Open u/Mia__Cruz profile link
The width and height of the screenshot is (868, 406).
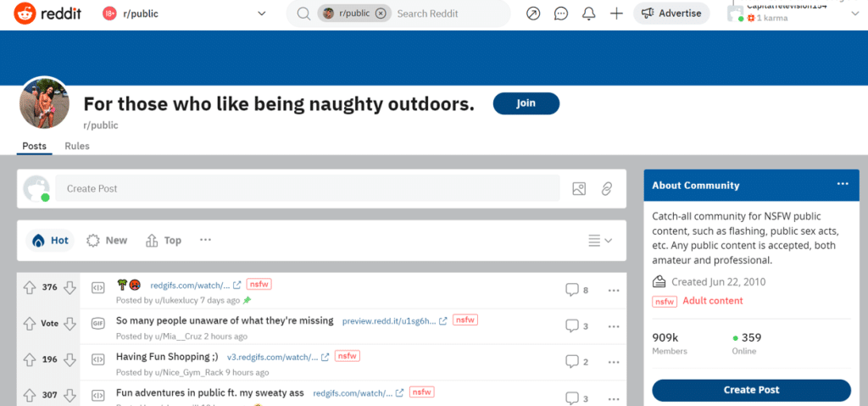tap(178, 336)
